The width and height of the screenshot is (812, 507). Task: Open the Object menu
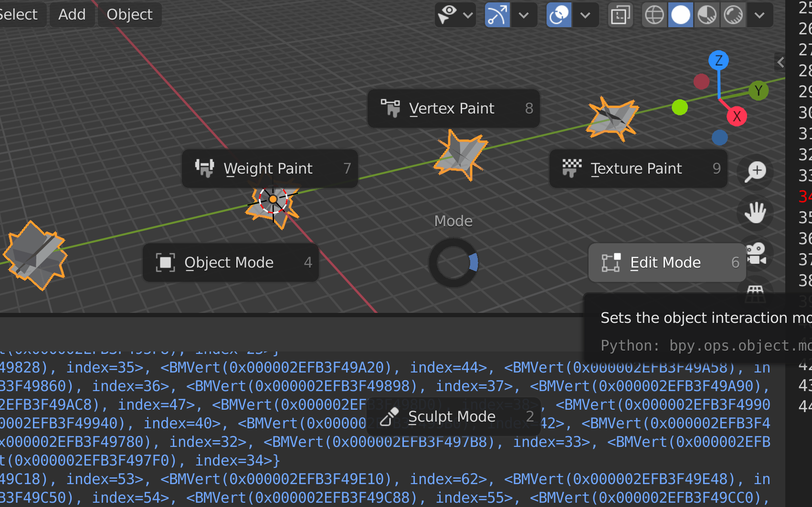[129, 14]
